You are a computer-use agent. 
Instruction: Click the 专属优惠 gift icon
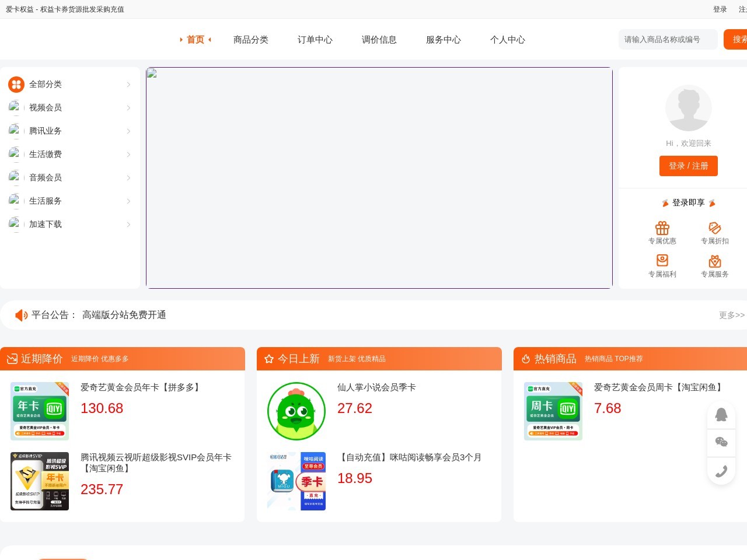coord(662,228)
